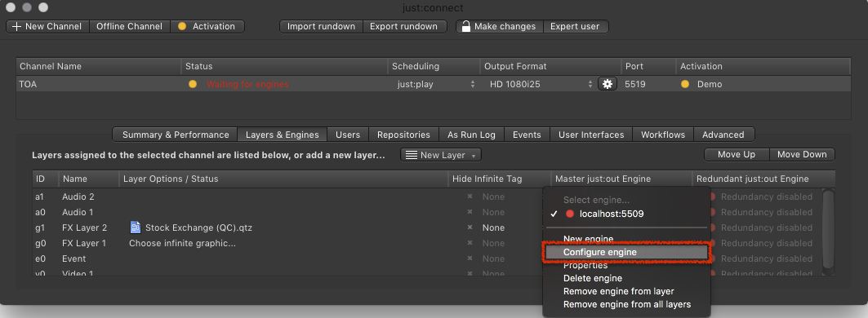Click Export rundown
Image resolution: width=868 pixels, height=318 pixels.
tap(405, 26)
